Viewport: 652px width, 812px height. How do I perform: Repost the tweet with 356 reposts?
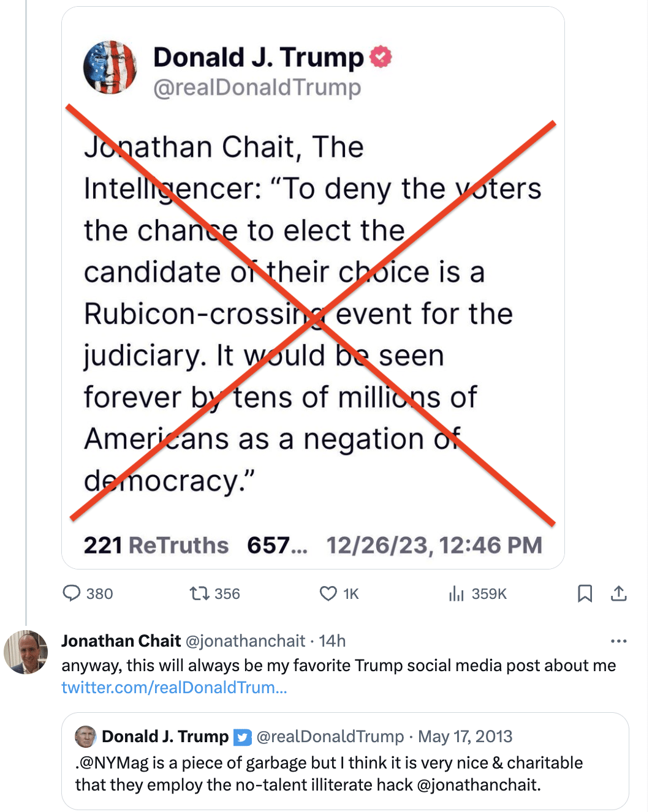click(x=199, y=593)
